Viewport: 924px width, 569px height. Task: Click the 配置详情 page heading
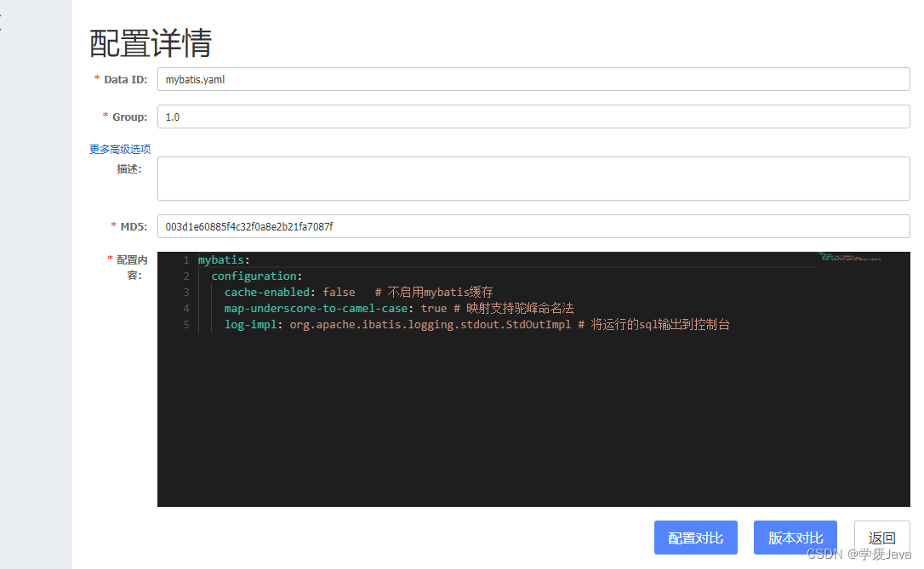click(x=151, y=43)
